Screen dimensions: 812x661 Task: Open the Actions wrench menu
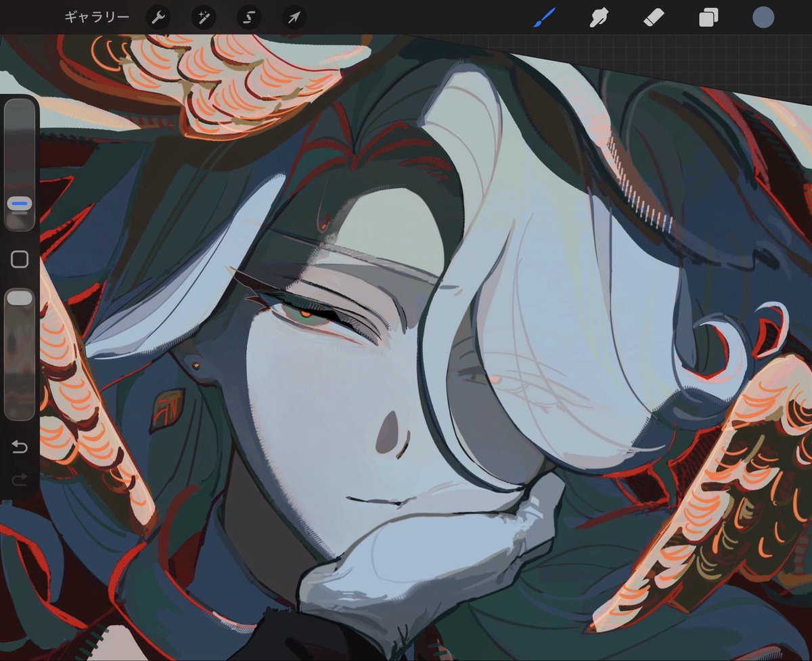click(x=158, y=18)
